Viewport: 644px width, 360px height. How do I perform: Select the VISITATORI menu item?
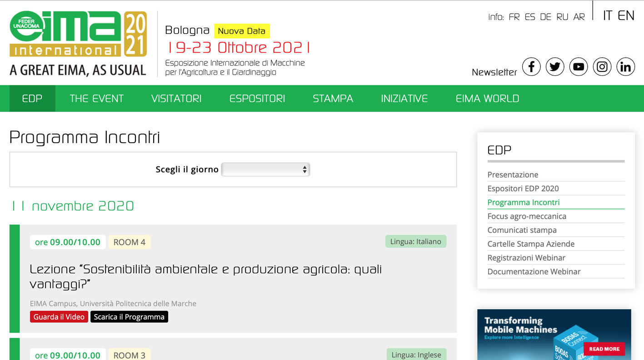pyautogui.click(x=176, y=99)
